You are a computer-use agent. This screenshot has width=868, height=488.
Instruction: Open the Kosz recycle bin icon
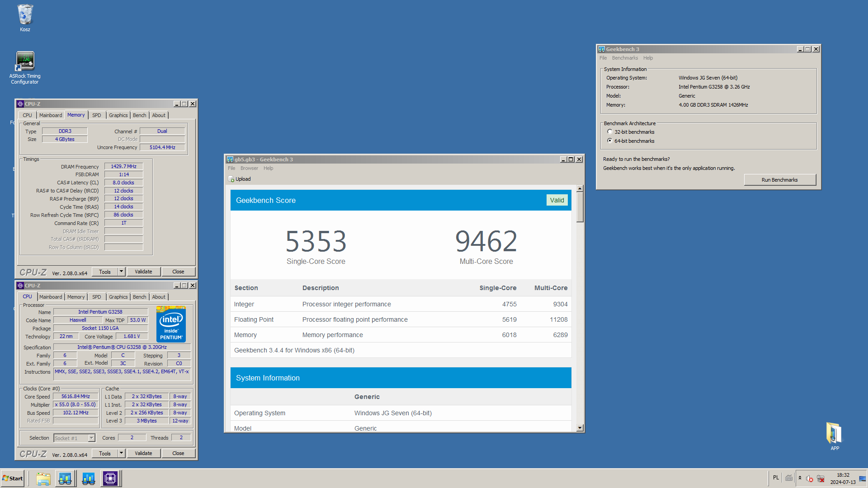point(25,18)
